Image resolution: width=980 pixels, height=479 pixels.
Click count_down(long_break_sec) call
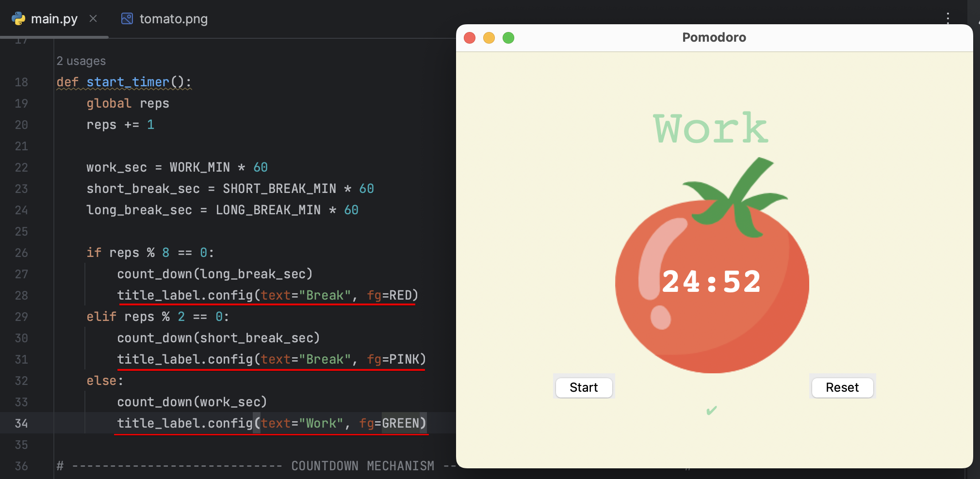tap(215, 274)
